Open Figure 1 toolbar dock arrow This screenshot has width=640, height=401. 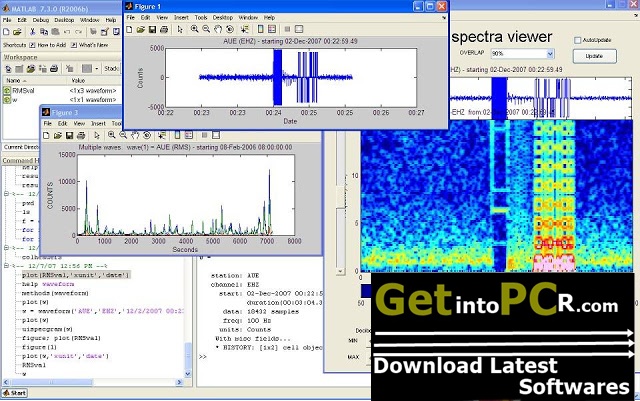[444, 18]
